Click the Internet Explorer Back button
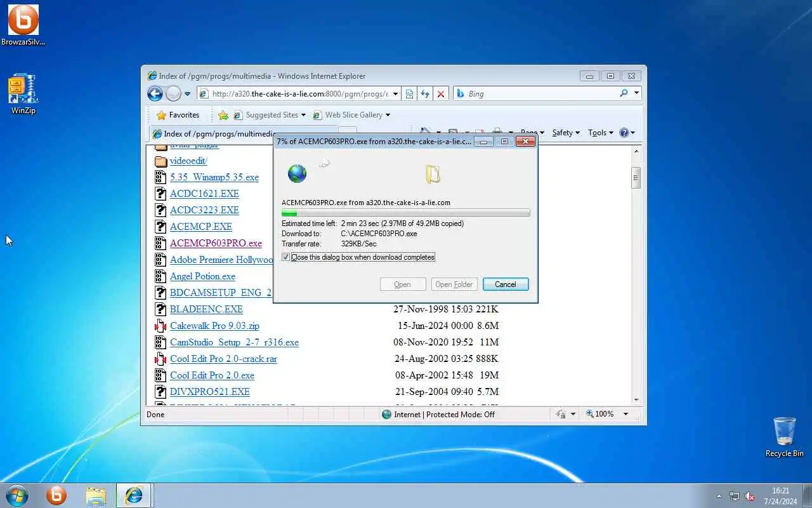The width and height of the screenshot is (812, 508). coord(155,94)
